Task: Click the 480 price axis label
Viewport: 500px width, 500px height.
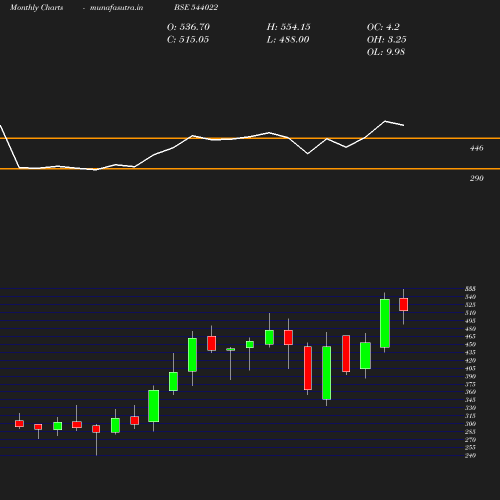Action: pyautogui.click(x=470, y=329)
